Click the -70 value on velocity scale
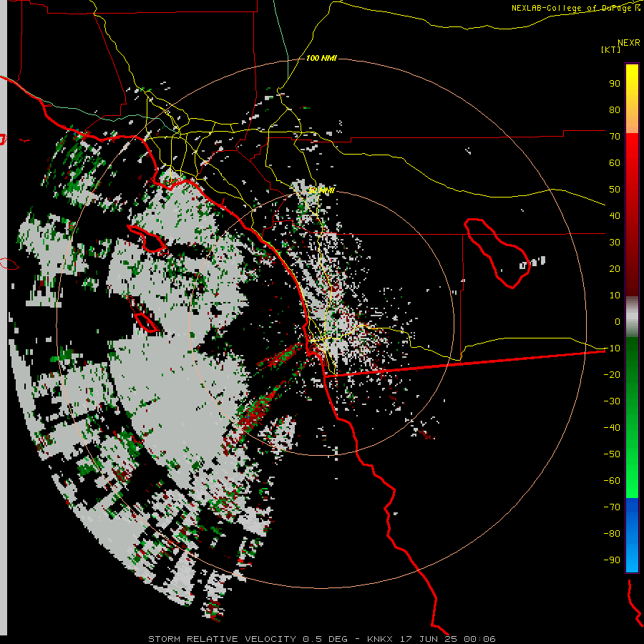 click(x=612, y=507)
